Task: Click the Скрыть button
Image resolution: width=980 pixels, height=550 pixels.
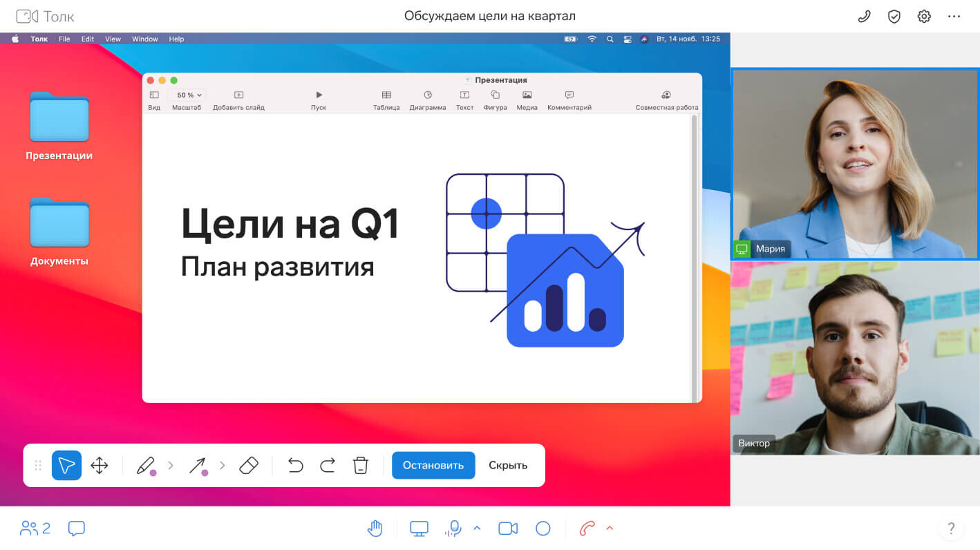Action: coord(508,465)
